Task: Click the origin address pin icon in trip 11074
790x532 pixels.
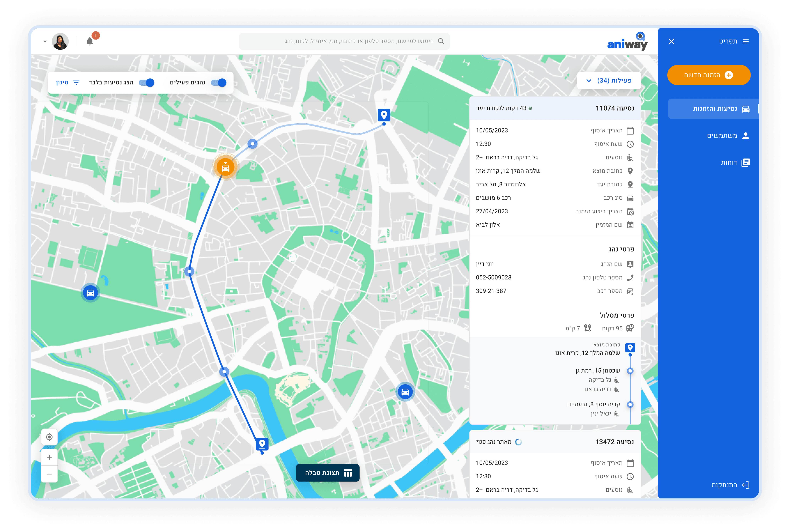Action: 630,171
